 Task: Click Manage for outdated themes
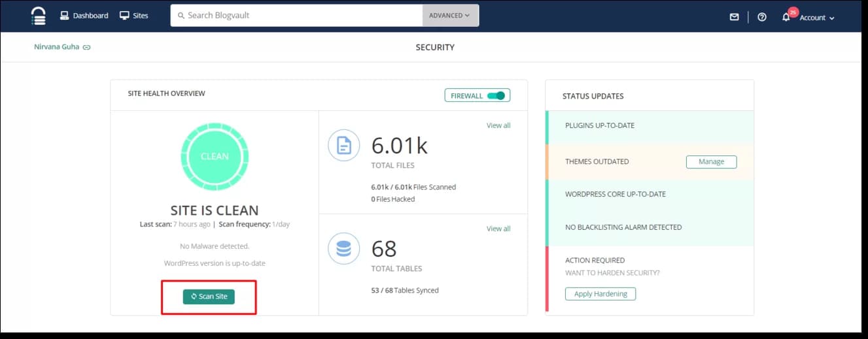(711, 161)
